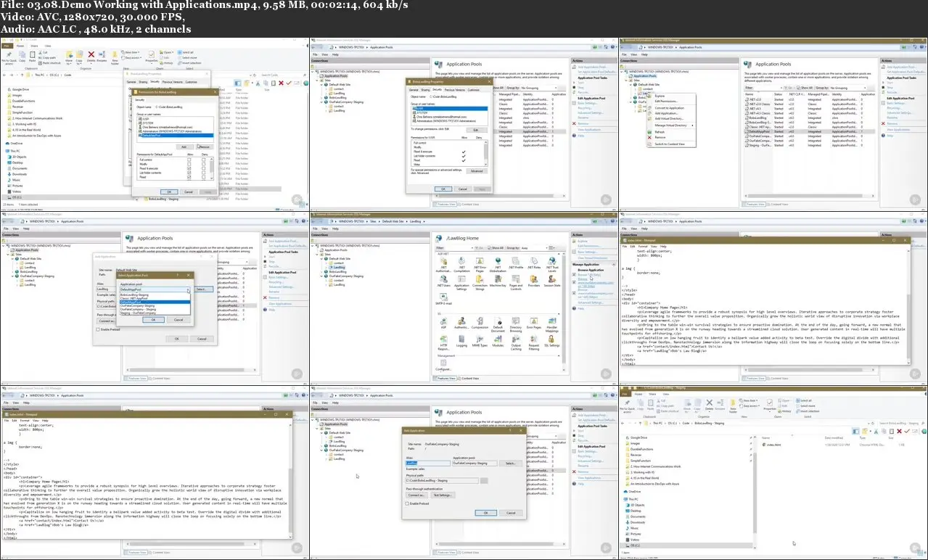The height and width of the screenshot is (560, 928).
Task: Tick Deny for Modify in Permissions dialog
Action: 205,164
